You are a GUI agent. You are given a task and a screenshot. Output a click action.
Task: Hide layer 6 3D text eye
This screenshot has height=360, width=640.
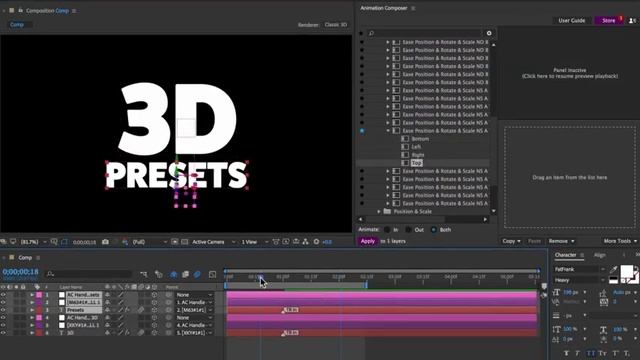coord(3,333)
